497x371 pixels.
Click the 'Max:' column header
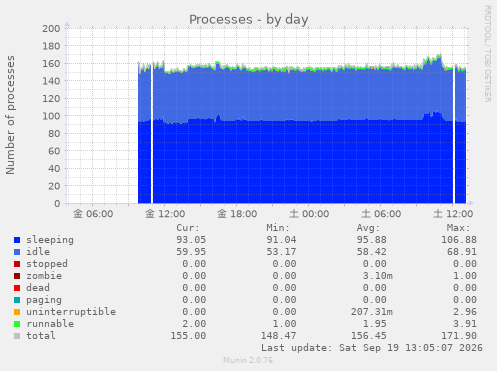pyautogui.click(x=458, y=228)
